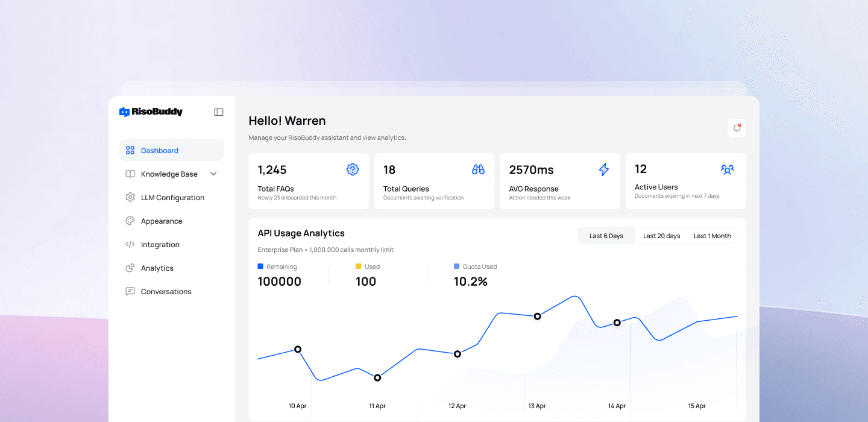The height and width of the screenshot is (422, 868).
Task: Go to the Appearance section
Action: pyautogui.click(x=172, y=221)
